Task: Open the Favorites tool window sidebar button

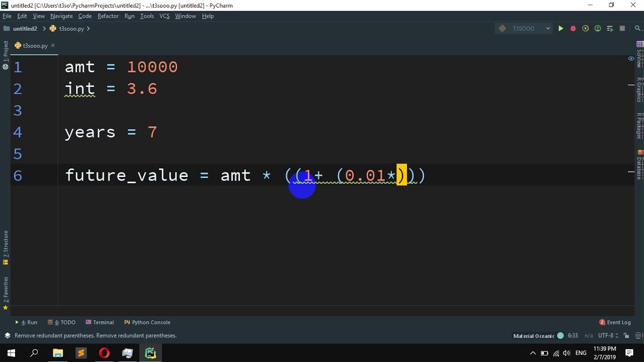Action: (x=6, y=293)
